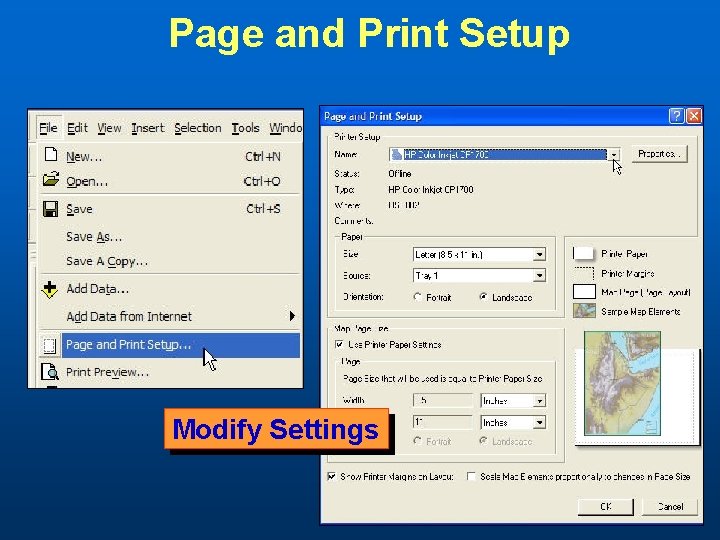720x540 pixels.
Task: Choose Save from File menu
Action: point(170,209)
